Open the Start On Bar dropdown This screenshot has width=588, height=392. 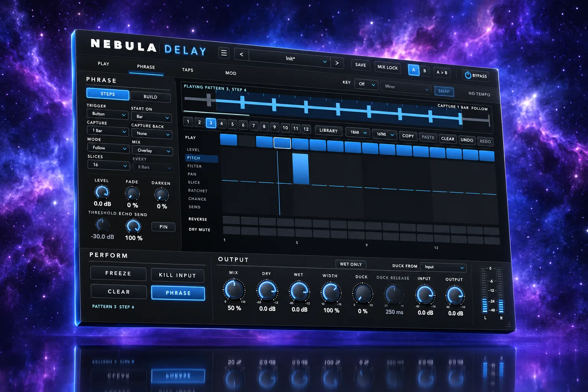coord(151,117)
